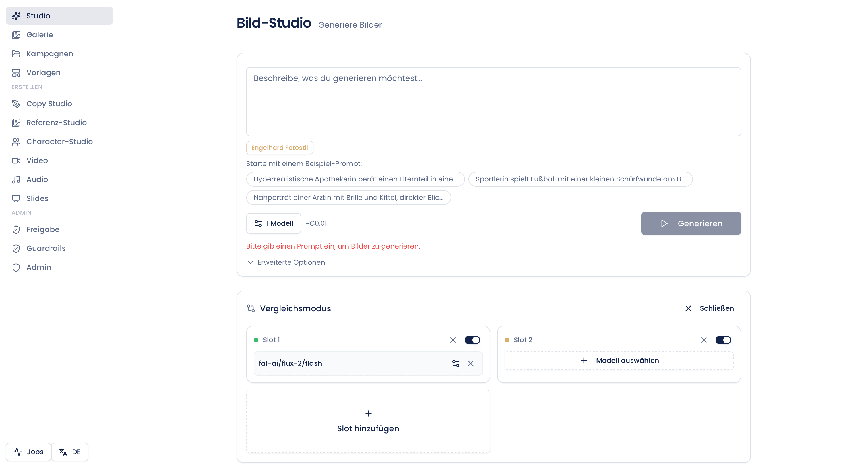Remove fal-ai/flux-2/flash model from Slot 1
The image size is (868, 468).
click(471, 363)
